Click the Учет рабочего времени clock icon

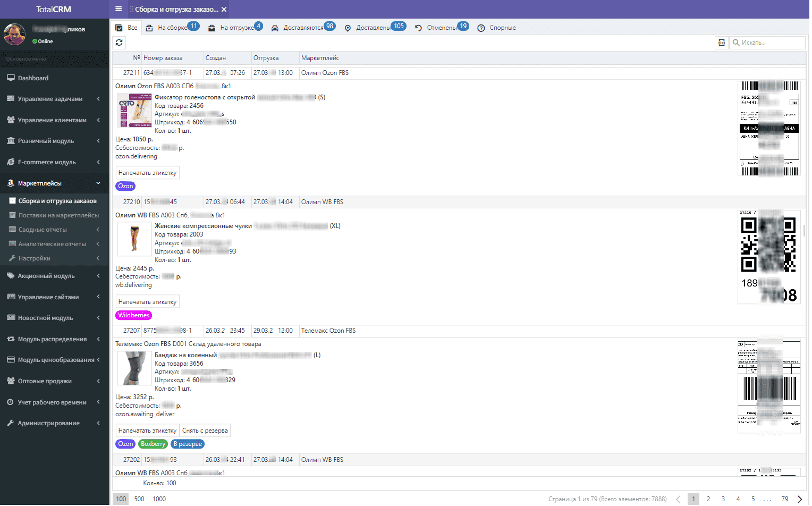[x=11, y=402]
